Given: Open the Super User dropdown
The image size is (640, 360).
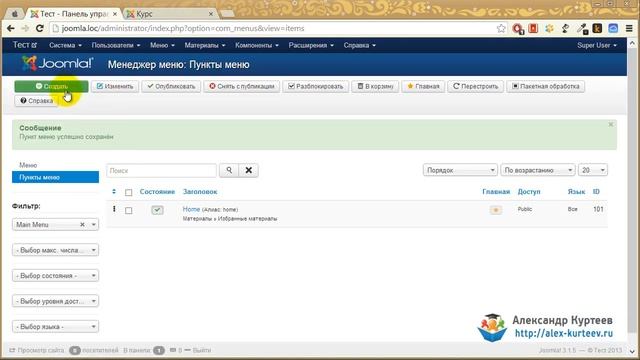Looking at the screenshot, I should tap(597, 45).
